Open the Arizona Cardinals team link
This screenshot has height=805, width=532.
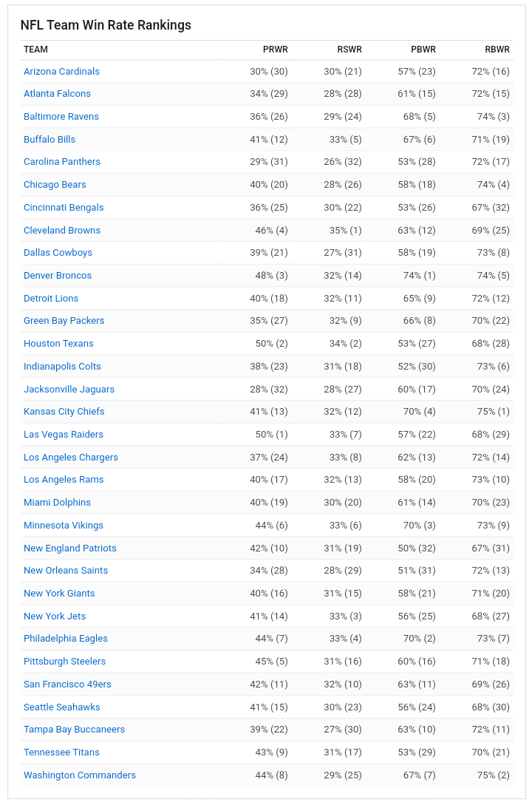coord(61,72)
